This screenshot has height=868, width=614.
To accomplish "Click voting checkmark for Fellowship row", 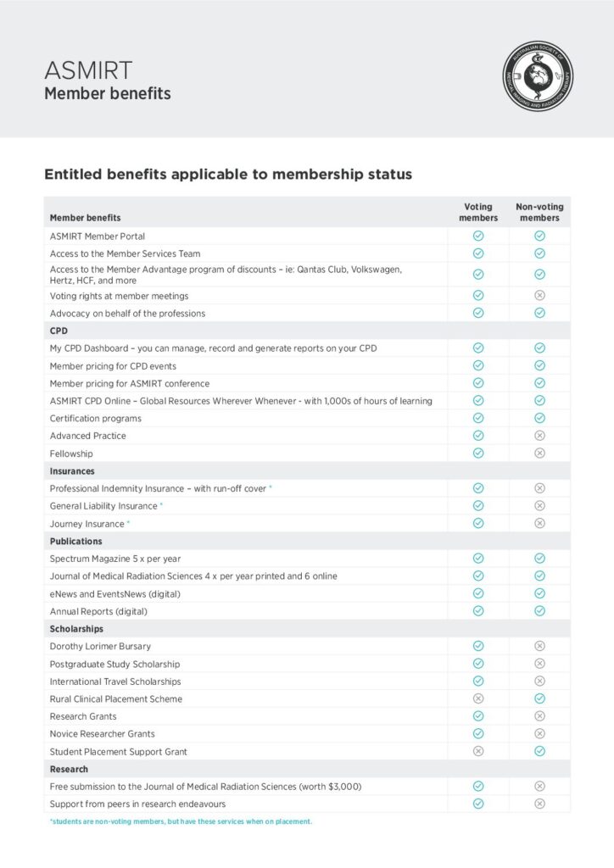I will (478, 453).
